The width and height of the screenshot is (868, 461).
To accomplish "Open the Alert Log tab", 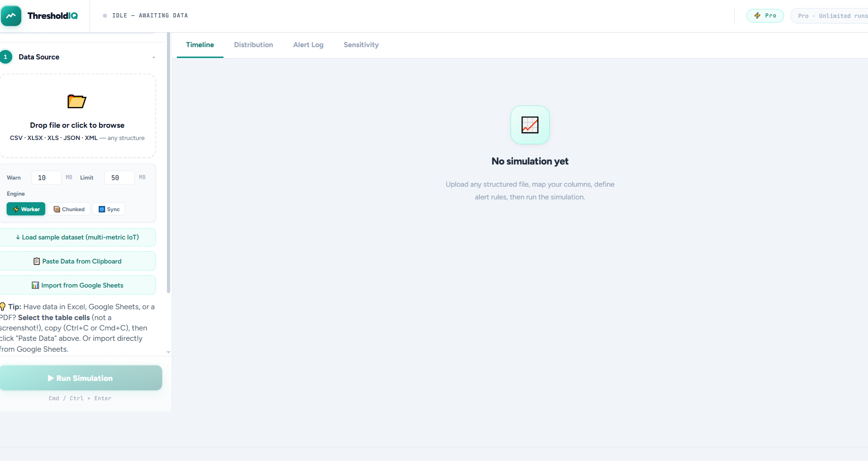I will (x=308, y=45).
